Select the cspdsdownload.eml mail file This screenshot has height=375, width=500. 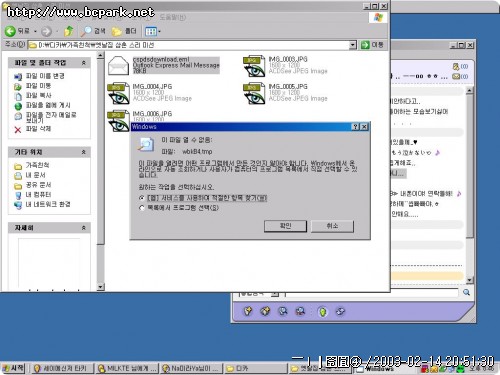click(x=163, y=65)
